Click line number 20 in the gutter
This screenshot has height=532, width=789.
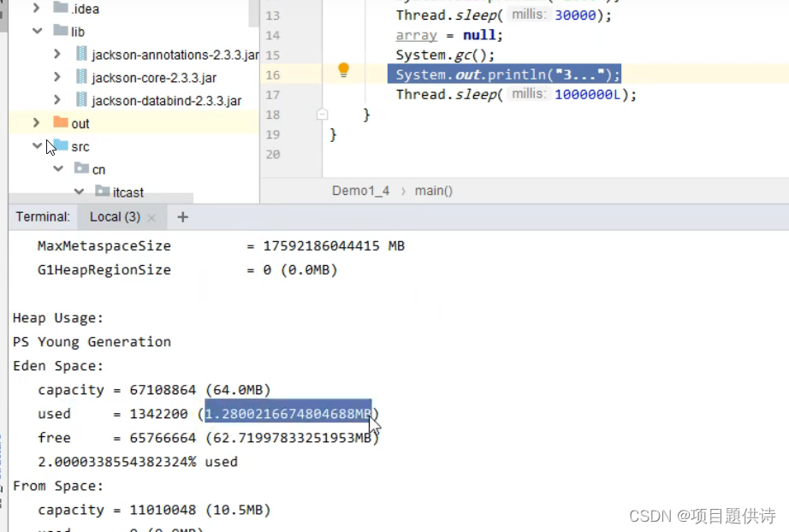coord(272,154)
